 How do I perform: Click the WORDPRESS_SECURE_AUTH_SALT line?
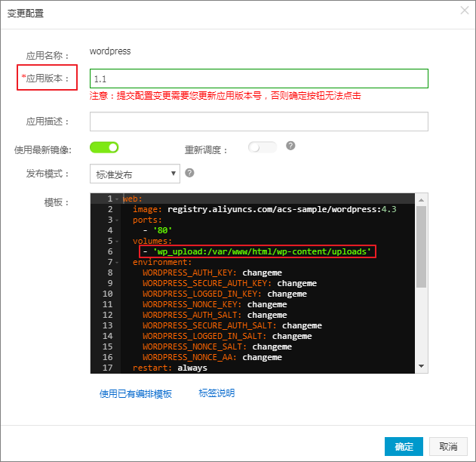(232, 325)
